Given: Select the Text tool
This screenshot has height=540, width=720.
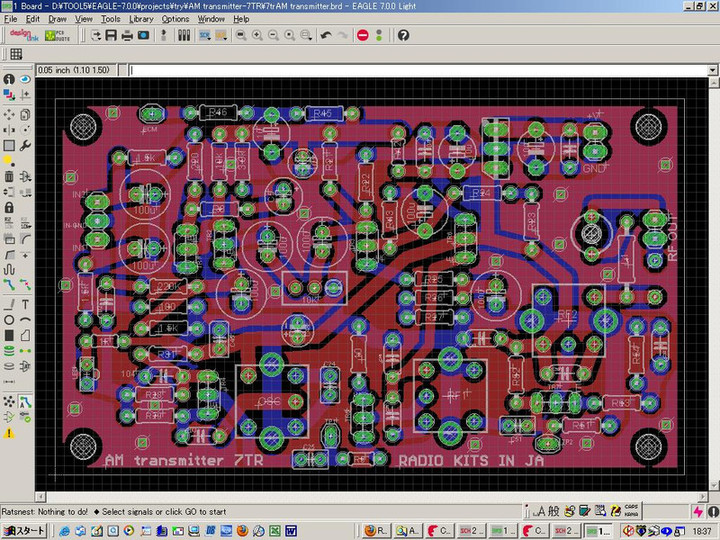Looking at the screenshot, I should [x=25, y=304].
